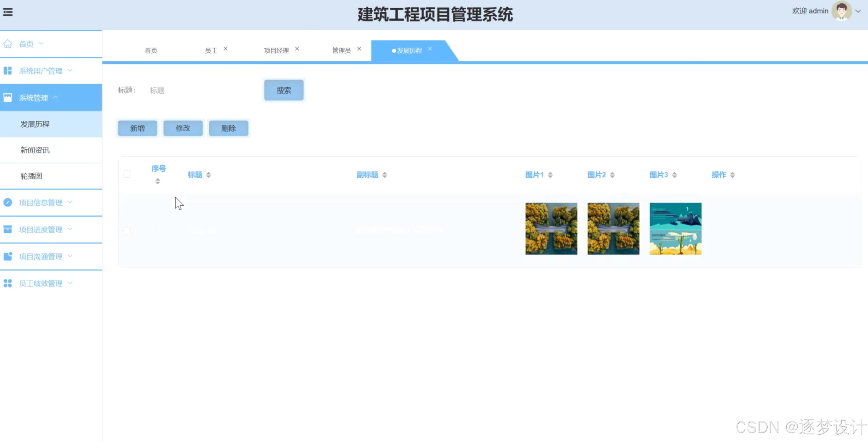Click the 项目沟通管理 sidebar icon
The height and width of the screenshot is (442, 868).
pyautogui.click(x=7, y=256)
